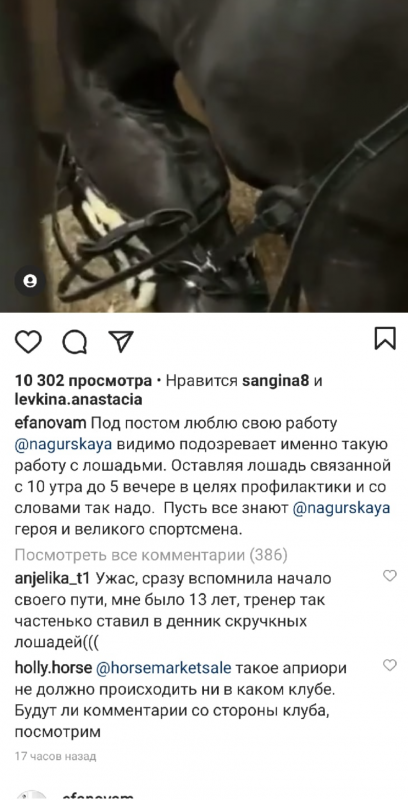Open @horsemarketsale mention link
Screen dimensions: 408x800
click(163, 668)
